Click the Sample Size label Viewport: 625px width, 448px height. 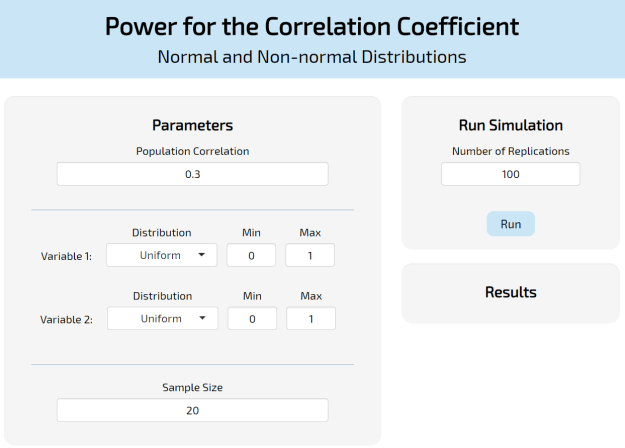pos(192,387)
